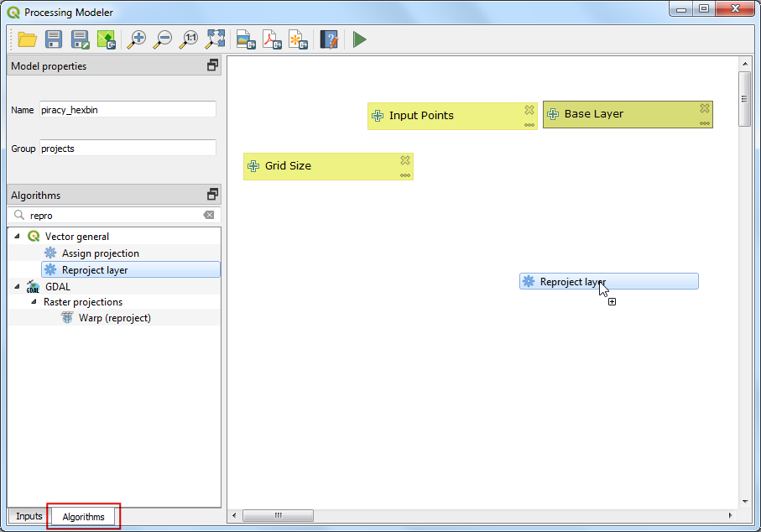The width and height of the screenshot is (761, 532).
Task: Collapse the Vector general tree group
Action: [18, 237]
